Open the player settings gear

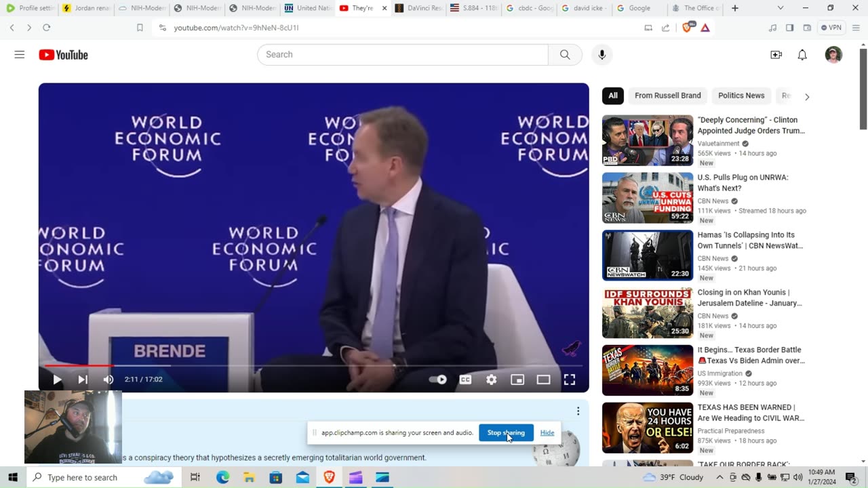(492, 380)
